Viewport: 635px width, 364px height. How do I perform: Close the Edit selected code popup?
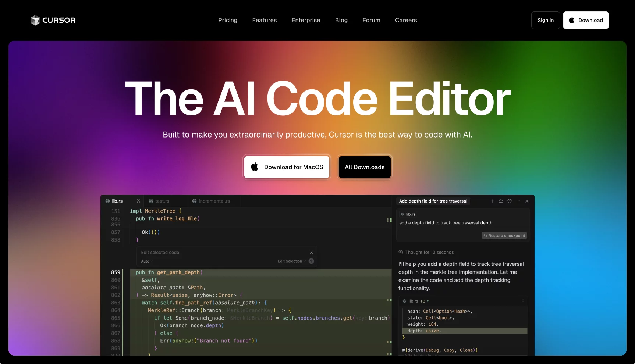pos(311,252)
